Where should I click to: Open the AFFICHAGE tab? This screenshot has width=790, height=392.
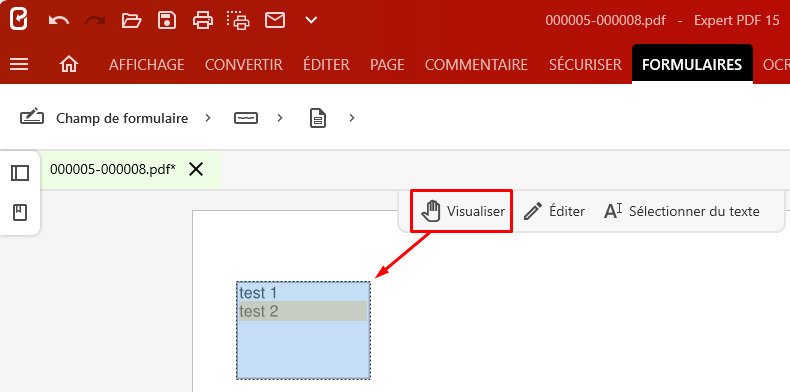click(147, 65)
